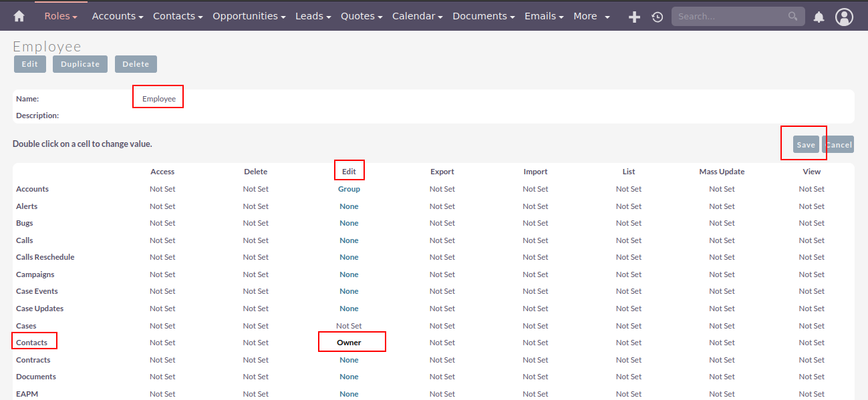Viewport: 868px width, 400px height.
Task: Click the Edit 'Not Set' cell for Cases
Action: click(349, 326)
